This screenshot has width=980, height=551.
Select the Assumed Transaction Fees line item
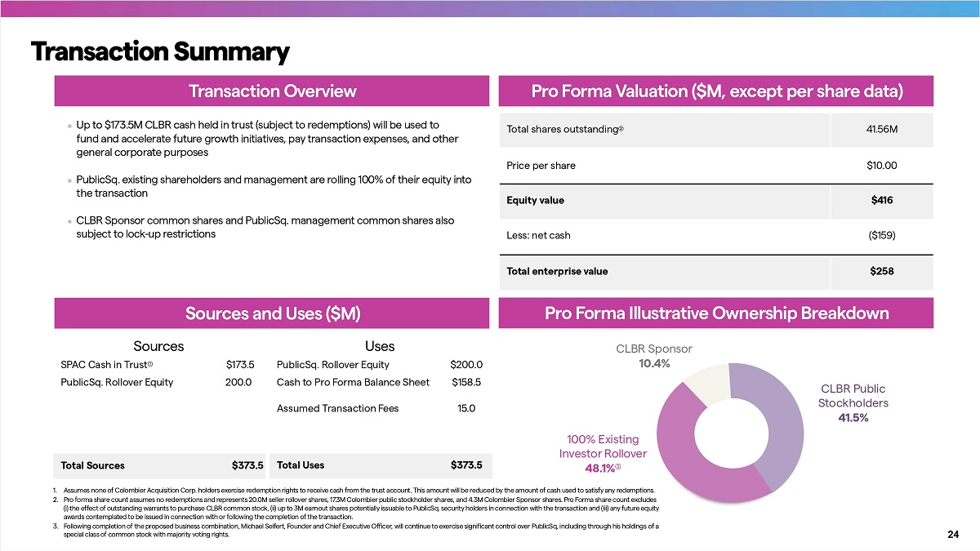coord(337,409)
